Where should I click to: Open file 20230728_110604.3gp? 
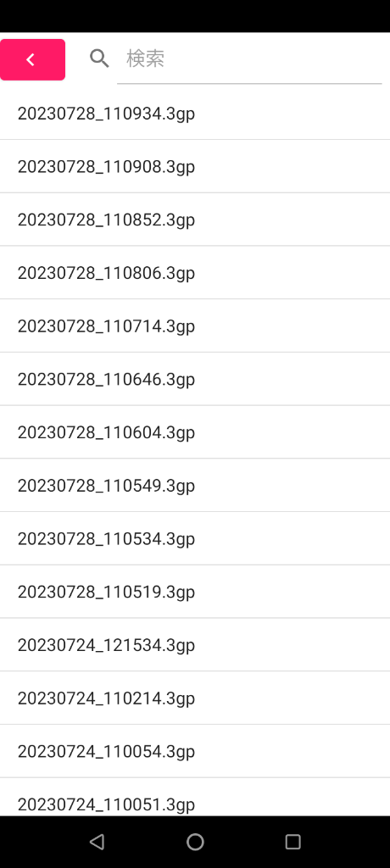[x=195, y=432]
